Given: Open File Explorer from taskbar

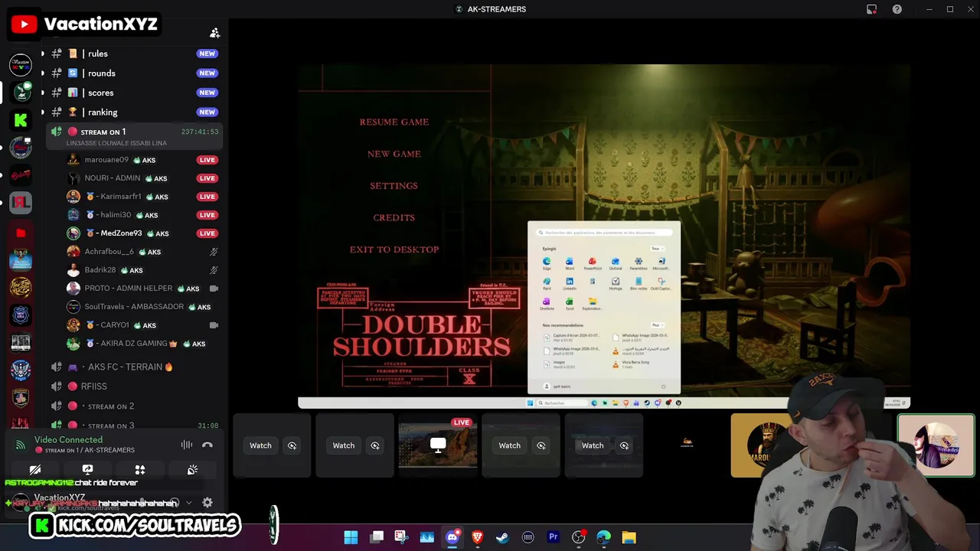Looking at the screenshot, I should 629,537.
